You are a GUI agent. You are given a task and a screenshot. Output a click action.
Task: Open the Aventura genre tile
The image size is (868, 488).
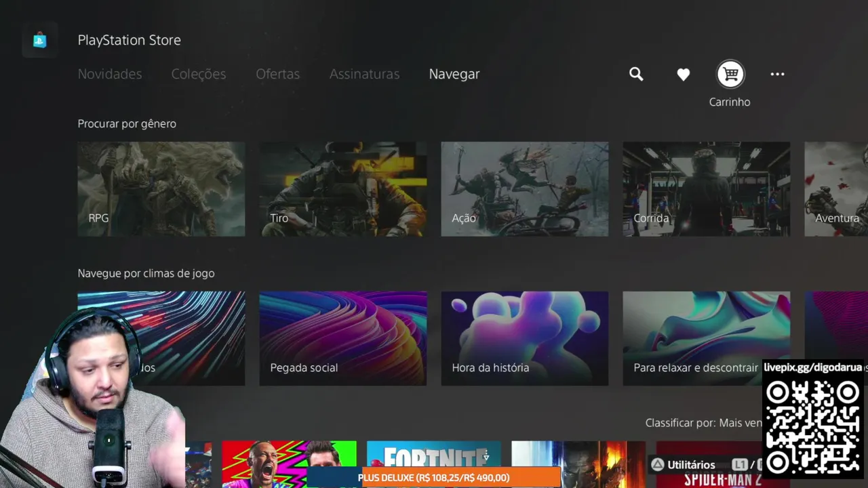[836, 189]
